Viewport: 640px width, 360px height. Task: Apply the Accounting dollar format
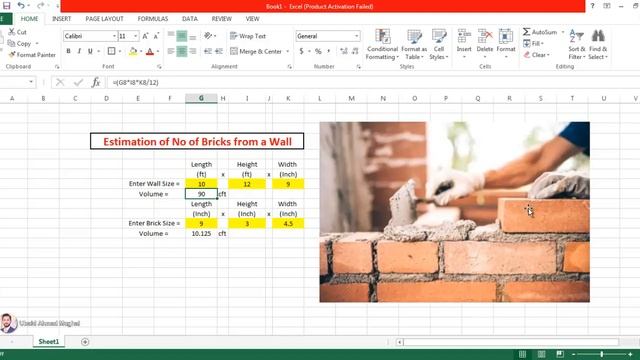tap(302, 51)
